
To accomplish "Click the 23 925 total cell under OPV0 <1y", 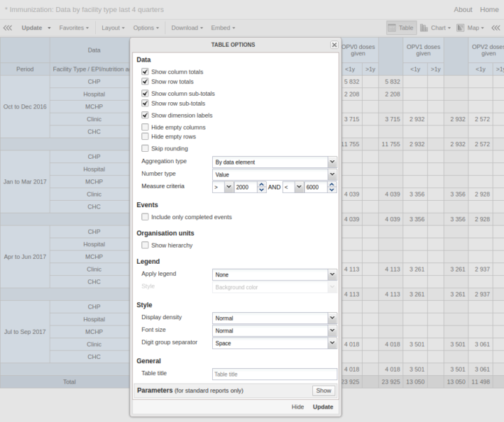I will coord(350,382).
